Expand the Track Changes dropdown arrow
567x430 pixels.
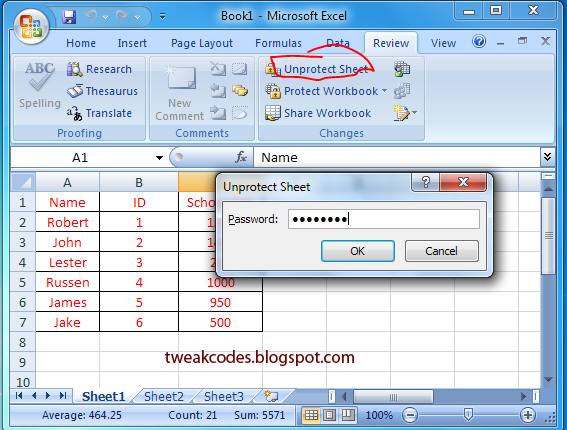click(x=414, y=113)
